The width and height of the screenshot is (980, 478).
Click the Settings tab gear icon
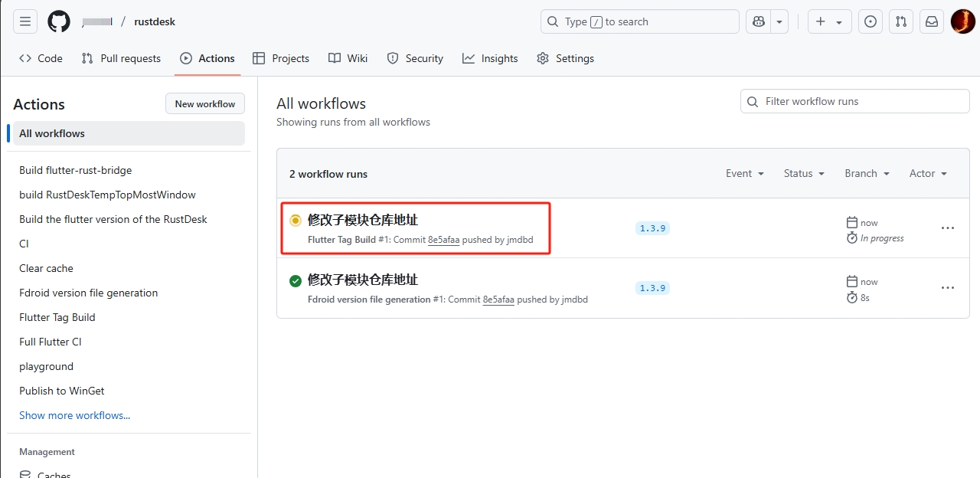[x=543, y=58]
